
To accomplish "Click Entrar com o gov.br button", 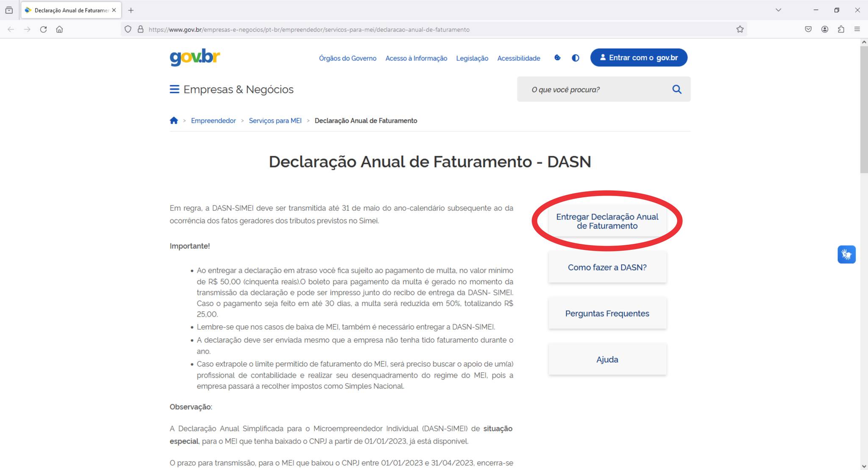I will [x=639, y=58].
